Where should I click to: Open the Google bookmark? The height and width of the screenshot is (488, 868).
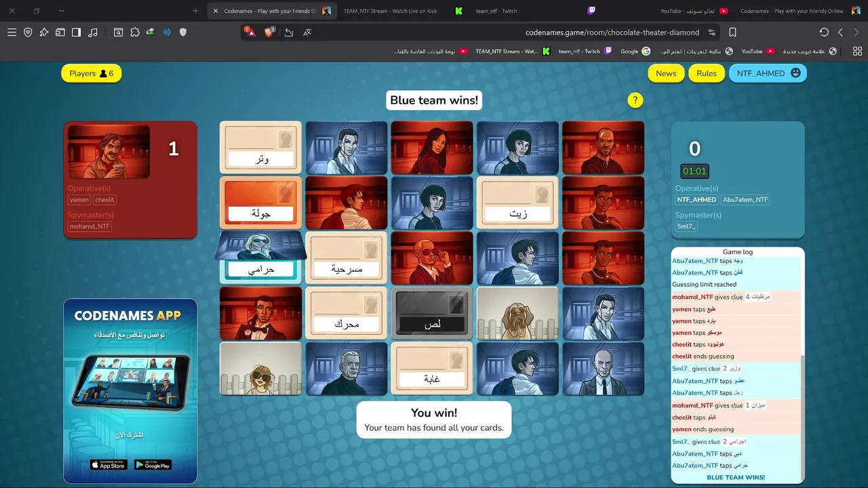[x=635, y=52]
